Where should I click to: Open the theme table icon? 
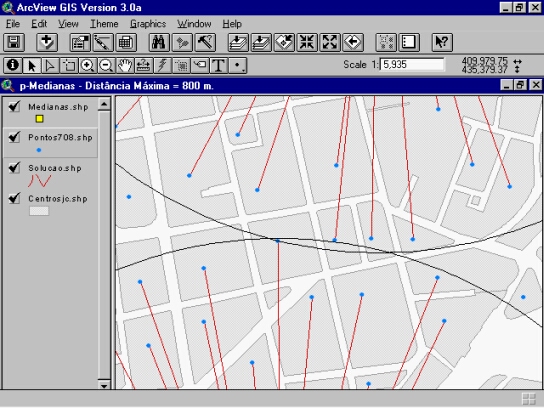(x=126, y=42)
